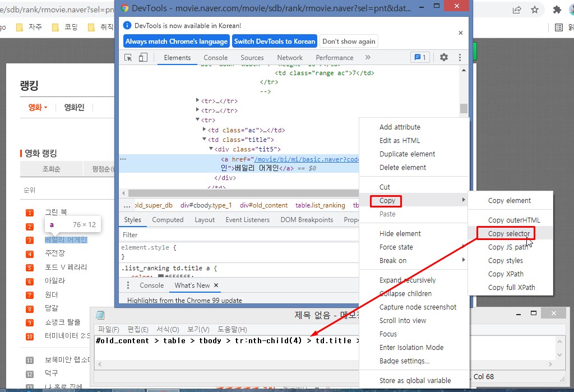Click 주전장 movie link in ranking

click(55, 253)
